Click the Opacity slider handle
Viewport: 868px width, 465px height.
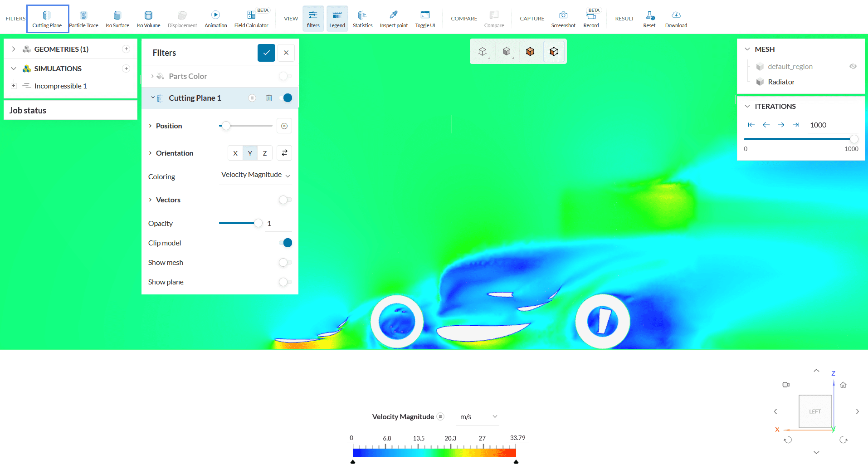[258, 223]
